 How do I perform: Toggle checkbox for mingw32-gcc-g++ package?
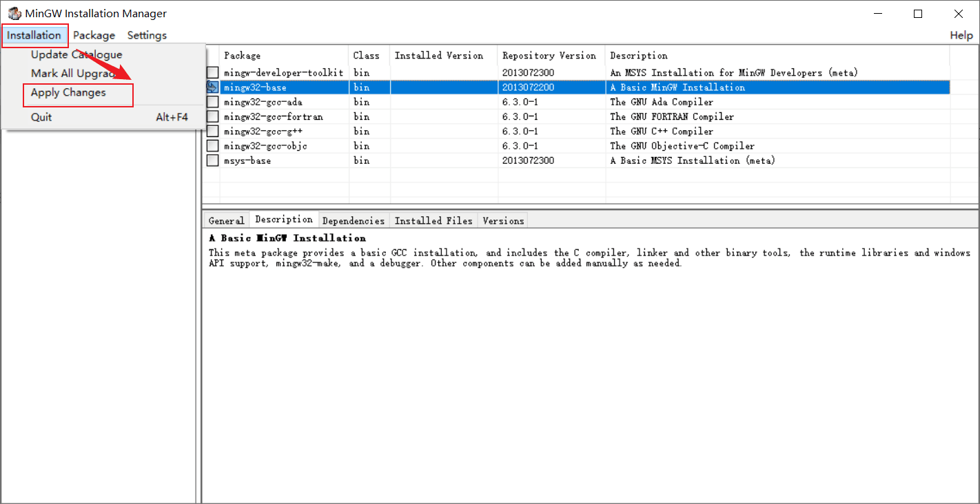[213, 131]
